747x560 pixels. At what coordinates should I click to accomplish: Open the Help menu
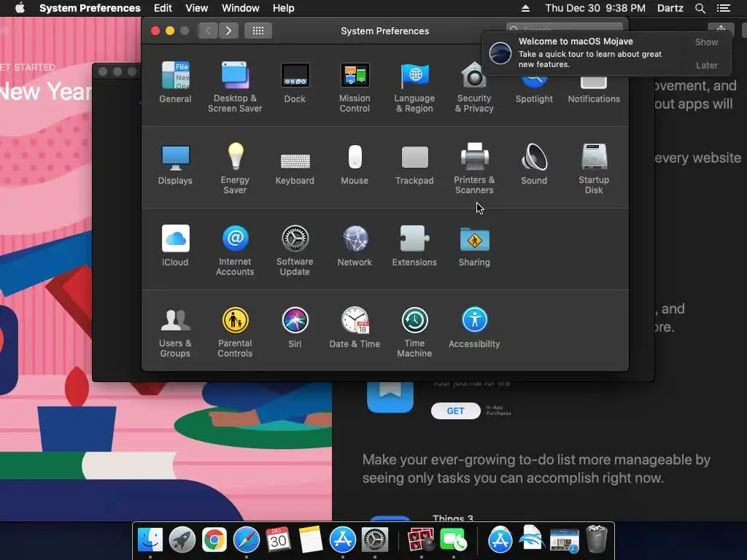[284, 8]
